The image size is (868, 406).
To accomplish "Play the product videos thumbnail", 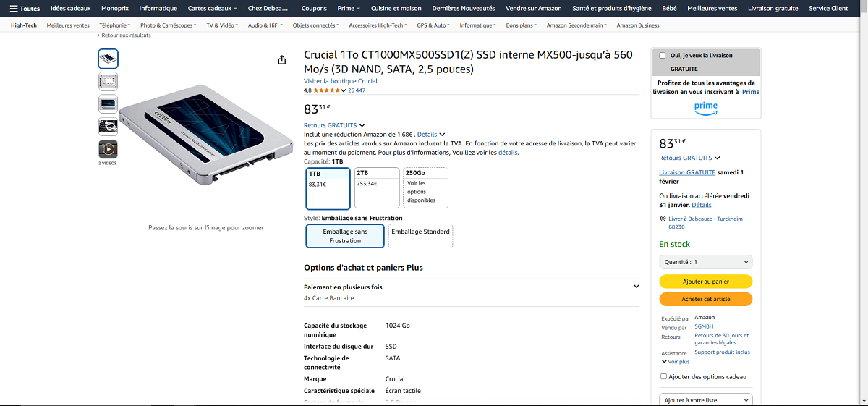I will coord(108,149).
